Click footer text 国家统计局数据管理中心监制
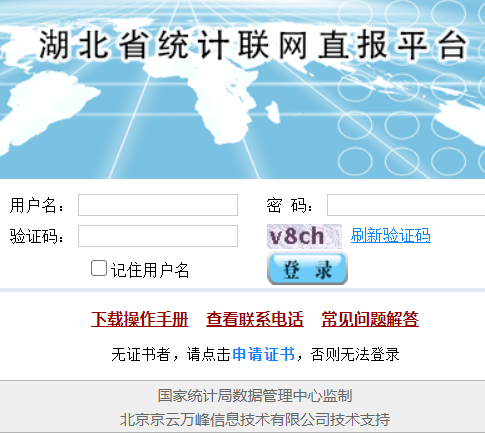The height and width of the screenshot is (433, 485). tap(255, 396)
